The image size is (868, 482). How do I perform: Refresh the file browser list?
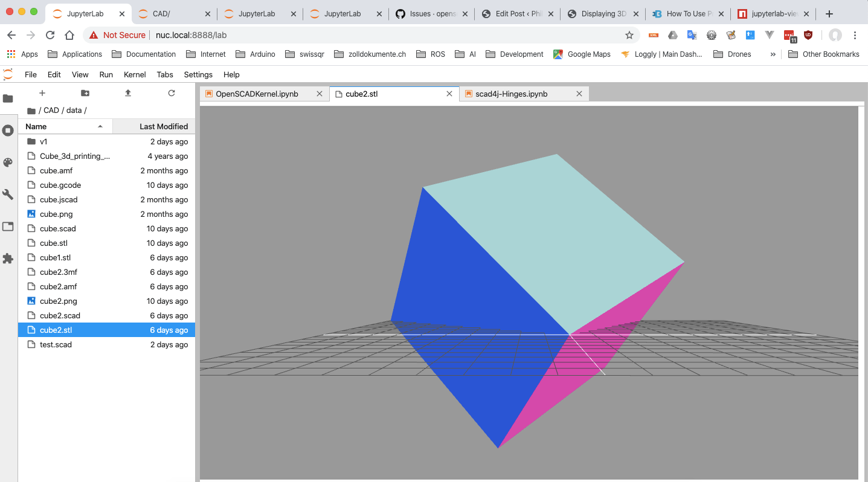(171, 94)
